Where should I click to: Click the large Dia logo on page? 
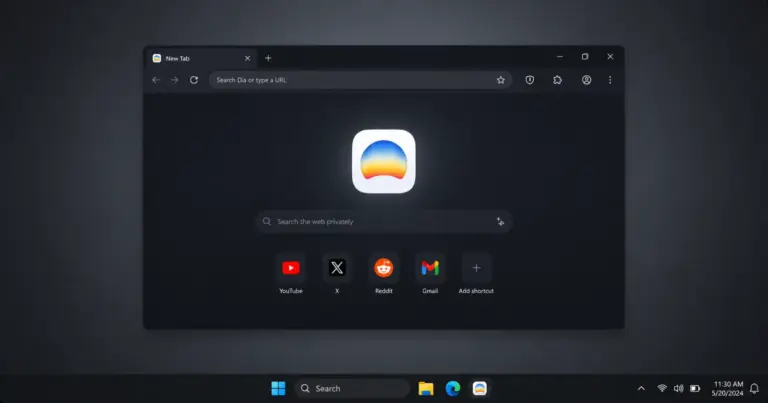pyautogui.click(x=384, y=161)
